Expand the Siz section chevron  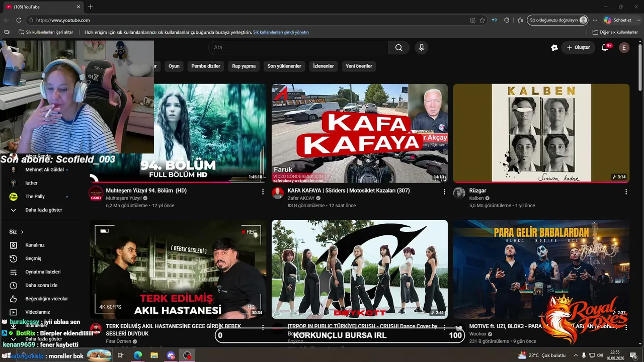(x=22, y=232)
